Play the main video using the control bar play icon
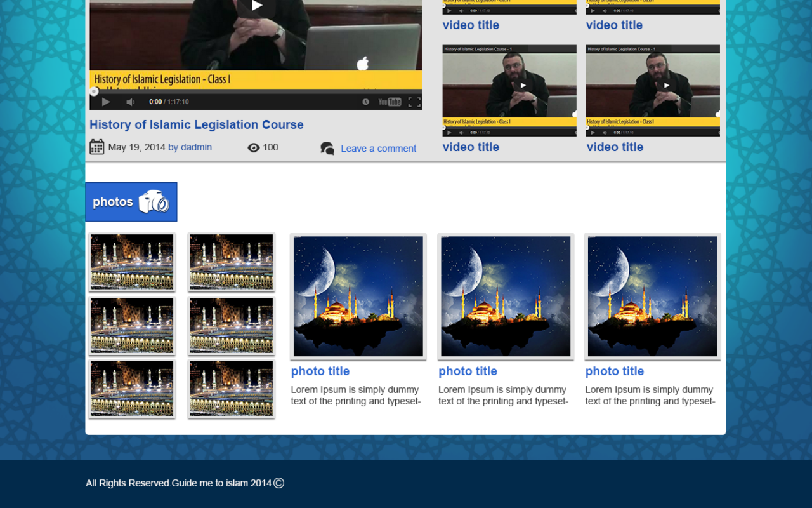Viewport: 812px width, 508px height. [106, 102]
